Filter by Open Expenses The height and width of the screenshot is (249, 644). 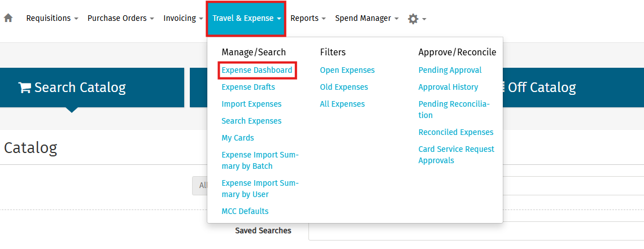(347, 70)
